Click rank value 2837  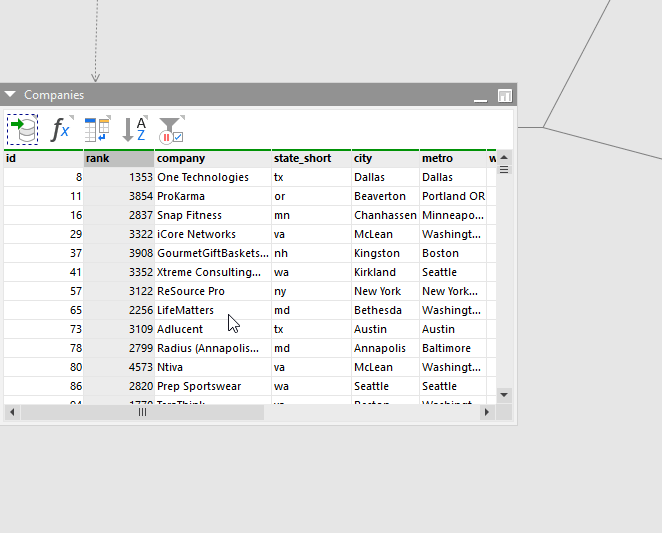(119, 215)
